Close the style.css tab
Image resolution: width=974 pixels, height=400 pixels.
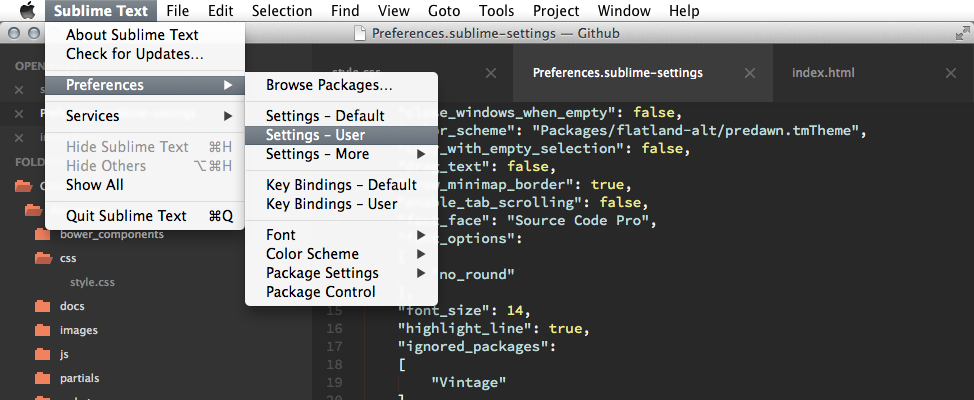[491, 73]
